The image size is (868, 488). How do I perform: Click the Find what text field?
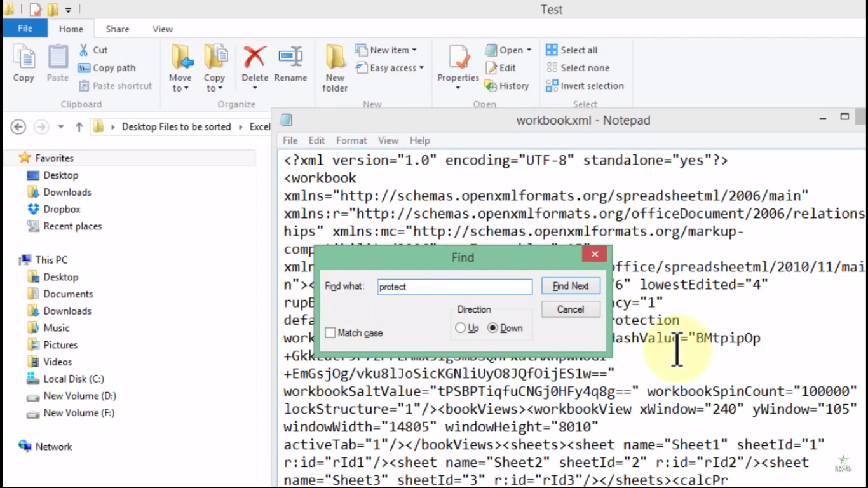pos(455,287)
